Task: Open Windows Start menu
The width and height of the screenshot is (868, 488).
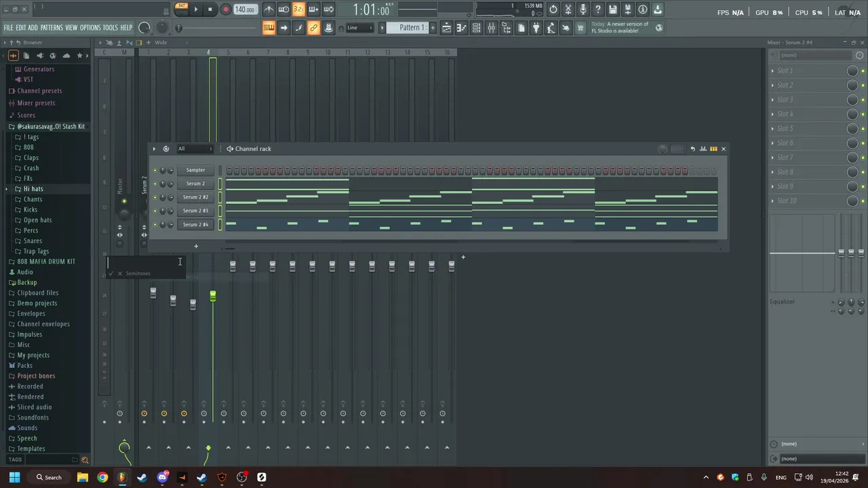Action: tap(14, 477)
